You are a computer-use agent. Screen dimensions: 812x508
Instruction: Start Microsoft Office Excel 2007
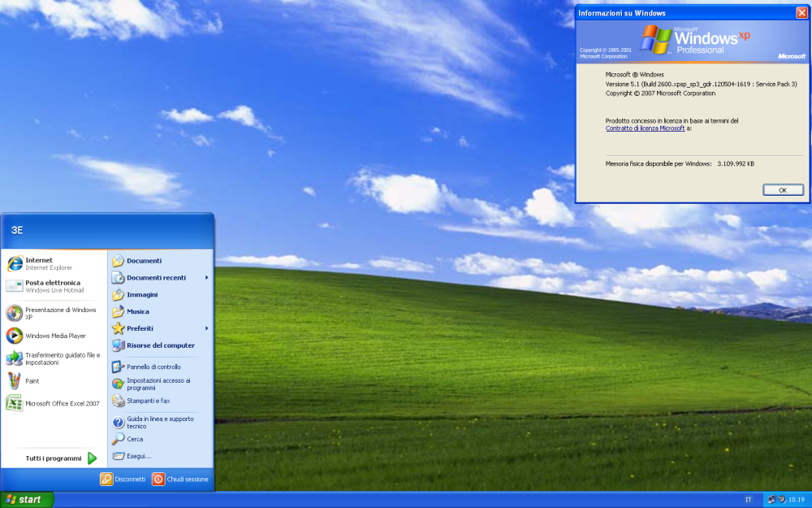click(62, 403)
